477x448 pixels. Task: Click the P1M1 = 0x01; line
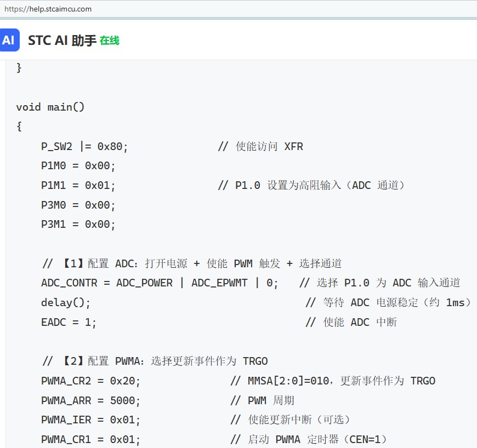point(78,186)
